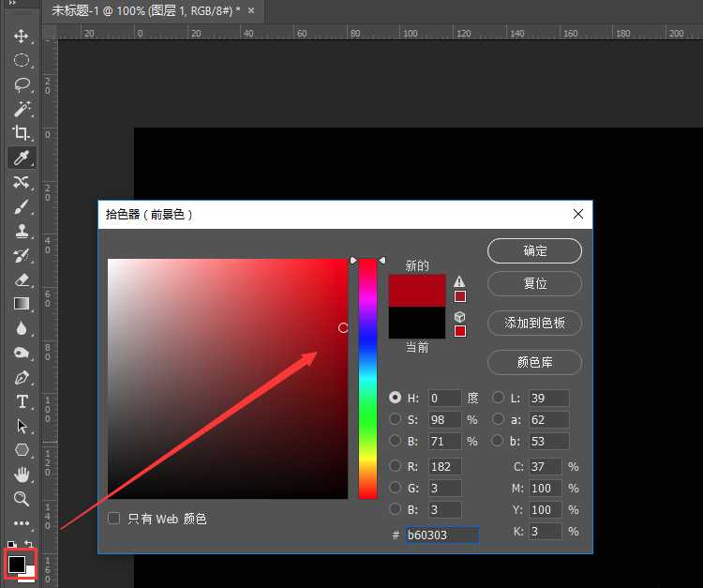Select the L lightness radio button
Image resolution: width=703 pixels, height=588 pixels.
click(499, 398)
